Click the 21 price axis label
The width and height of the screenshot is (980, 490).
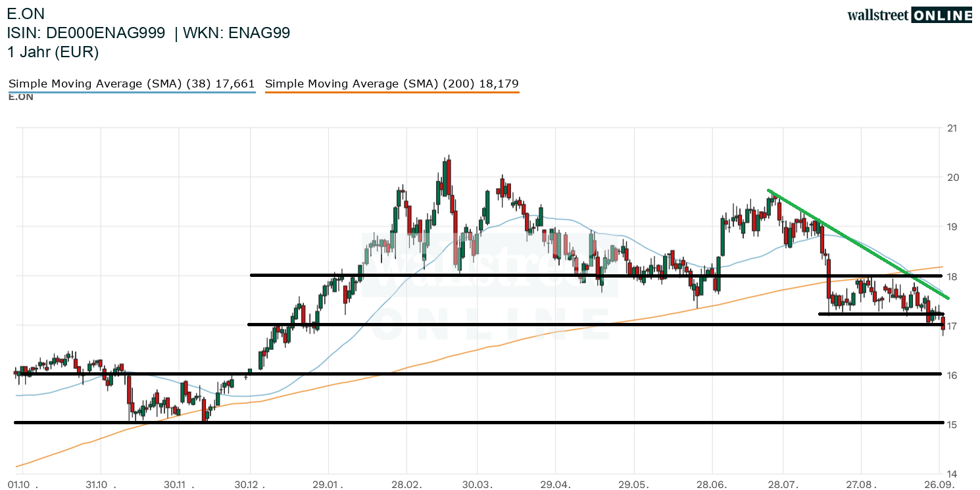[x=953, y=128]
